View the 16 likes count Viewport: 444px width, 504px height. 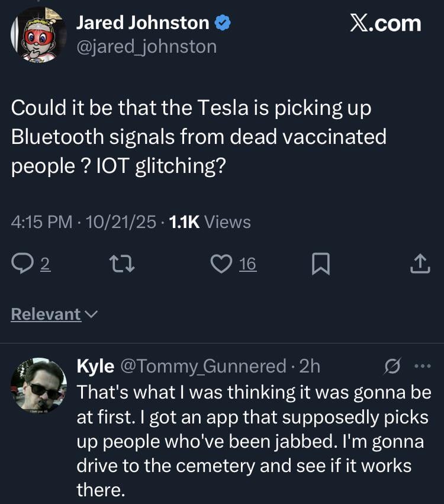(x=248, y=265)
